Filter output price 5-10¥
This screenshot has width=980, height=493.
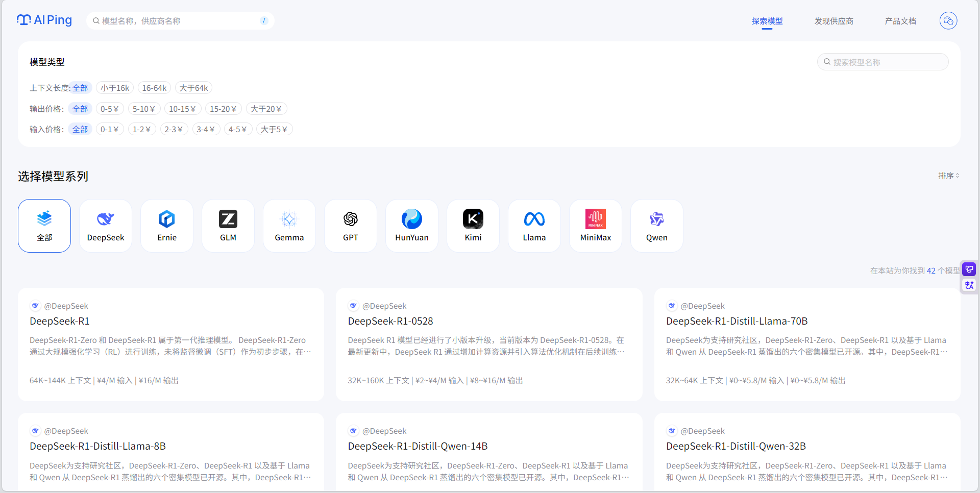[144, 109]
